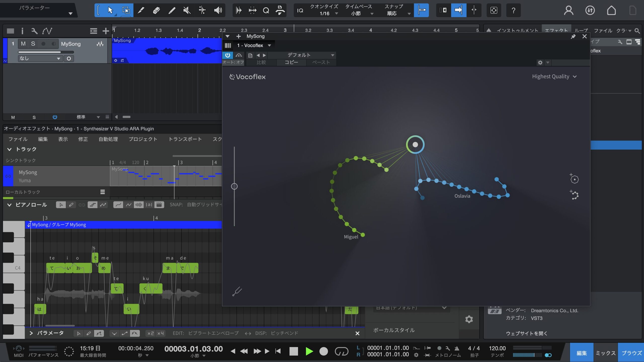The height and width of the screenshot is (362, 644).
Task: Go to the Start page home icon
Action: click(x=611, y=10)
